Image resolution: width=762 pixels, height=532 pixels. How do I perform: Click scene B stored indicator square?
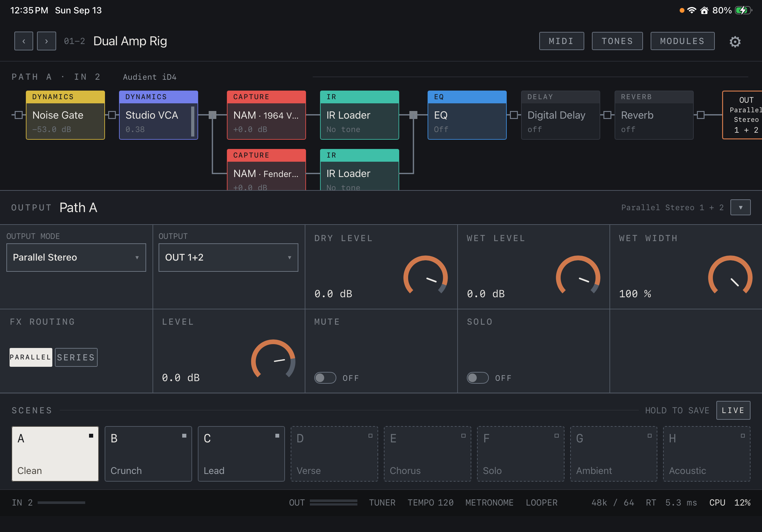click(x=184, y=435)
